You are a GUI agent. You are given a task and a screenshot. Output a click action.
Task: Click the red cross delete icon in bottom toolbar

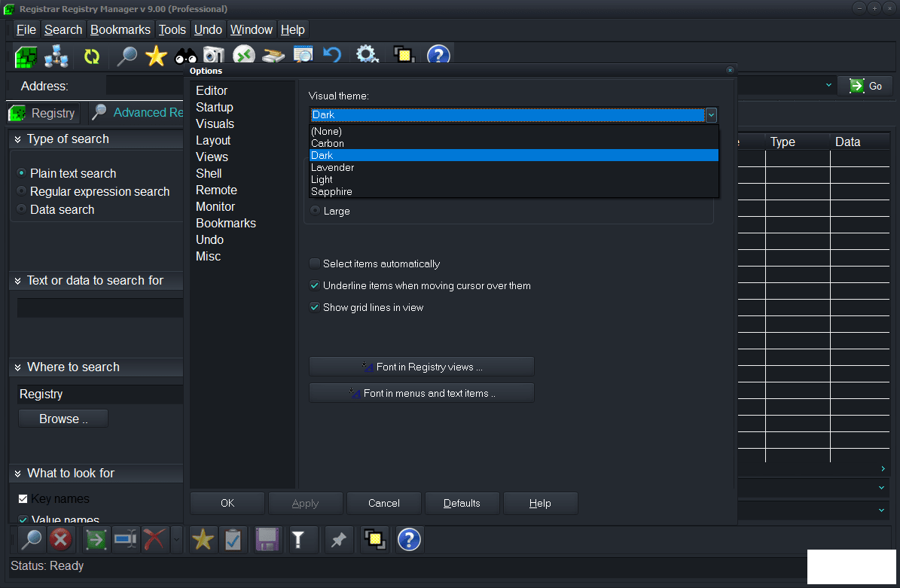(154, 540)
